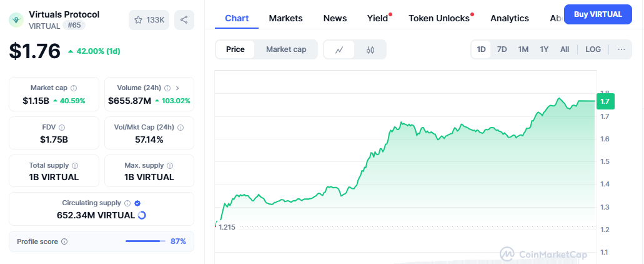This screenshot has width=644, height=264.
Task: Switch to candlestick chart view
Action: (370, 50)
